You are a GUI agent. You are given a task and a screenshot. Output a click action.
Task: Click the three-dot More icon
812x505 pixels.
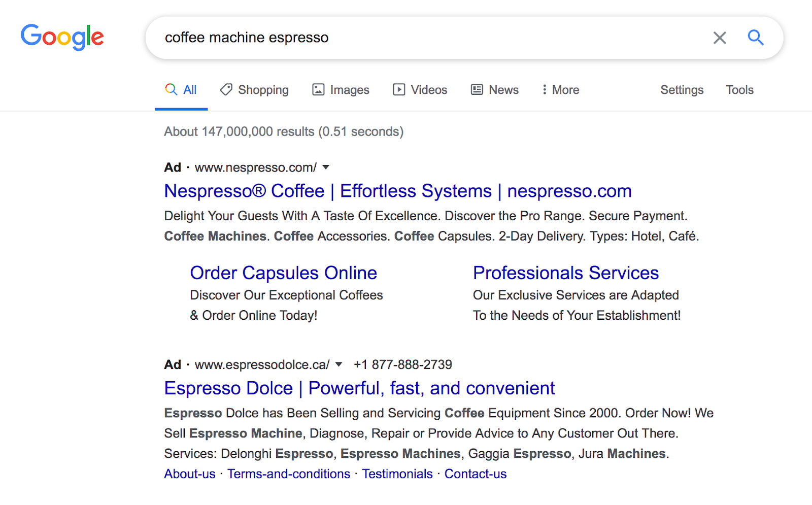tap(545, 90)
